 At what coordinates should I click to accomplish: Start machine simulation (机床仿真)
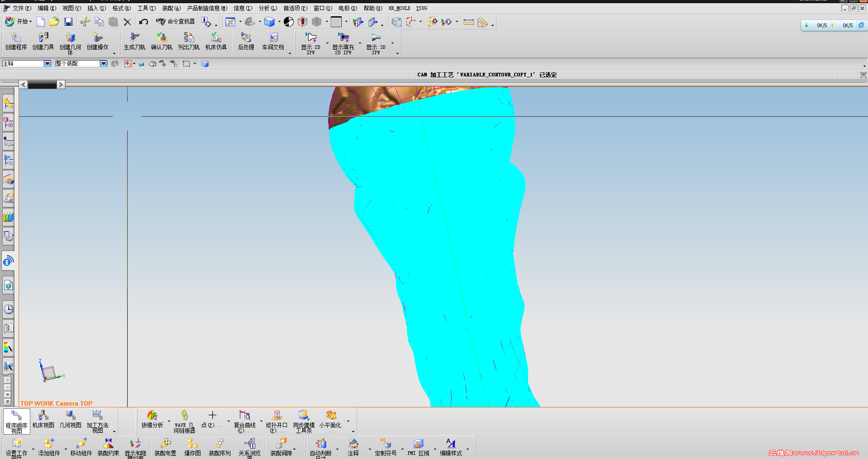(x=216, y=41)
